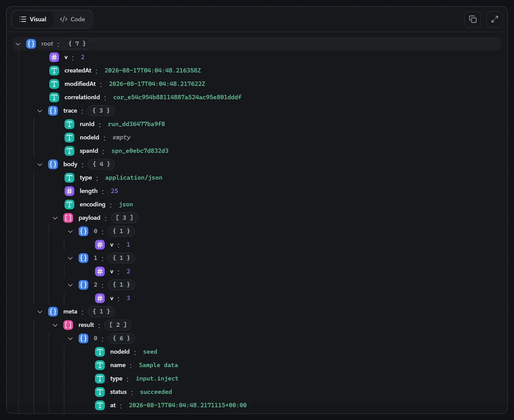The width and height of the screenshot is (514, 420).
Task: Select the meta { 1 } count badge
Action: (x=101, y=312)
